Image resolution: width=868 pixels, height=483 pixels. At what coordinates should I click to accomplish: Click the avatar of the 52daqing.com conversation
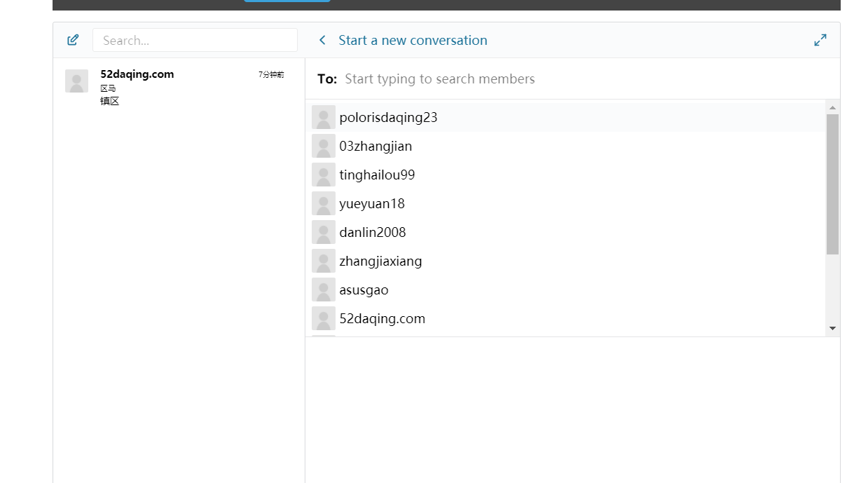(76, 81)
